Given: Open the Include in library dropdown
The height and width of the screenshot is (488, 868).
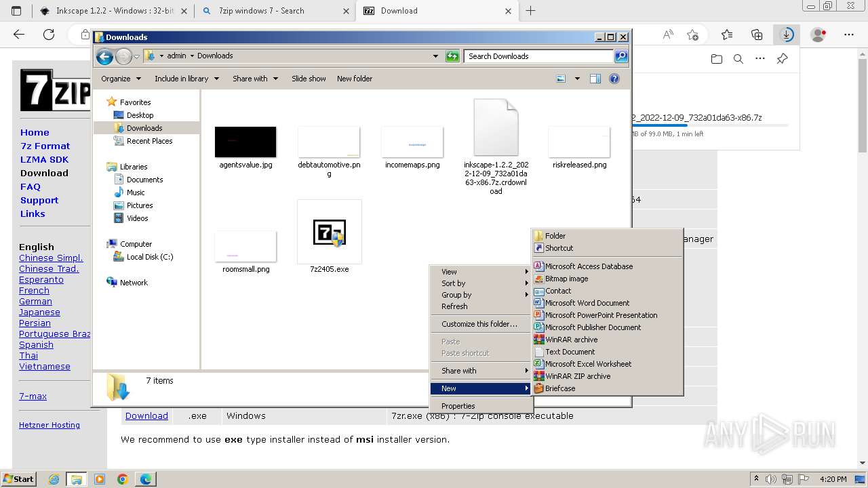Looking at the screenshot, I should pyautogui.click(x=186, y=79).
